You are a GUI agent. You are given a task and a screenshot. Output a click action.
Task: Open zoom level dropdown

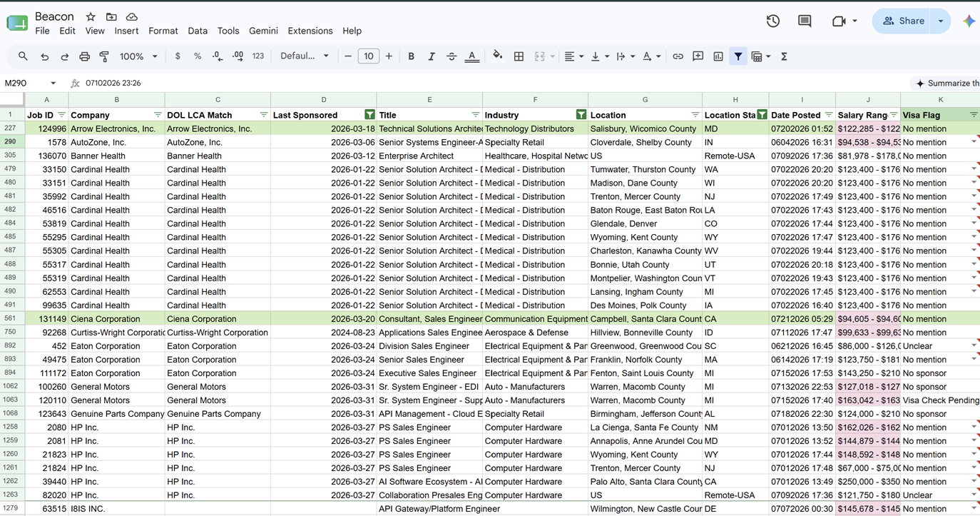coord(139,56)
